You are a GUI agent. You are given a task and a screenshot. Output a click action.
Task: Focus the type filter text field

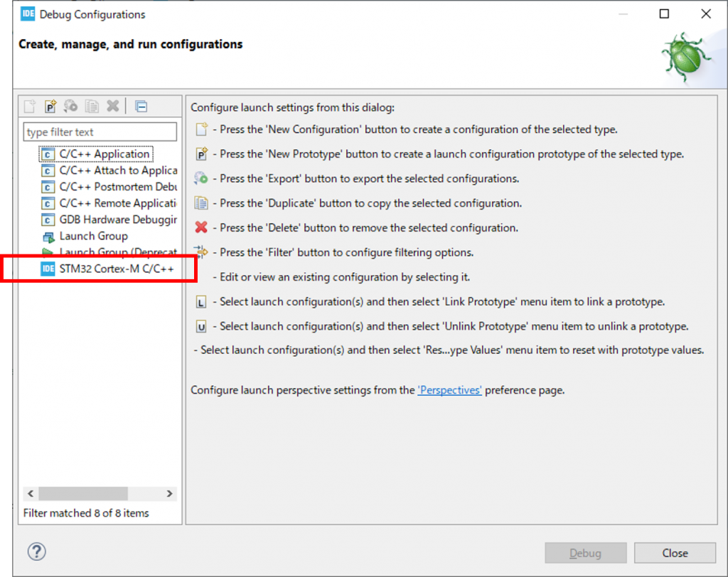[x=100, y=132]
